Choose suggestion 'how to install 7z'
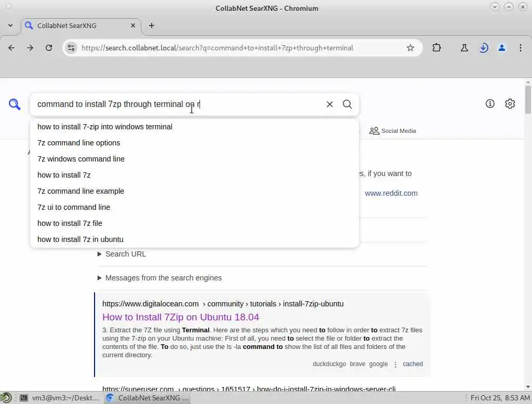The width and height of the screenshot is (532, 404). click(194, 175)
